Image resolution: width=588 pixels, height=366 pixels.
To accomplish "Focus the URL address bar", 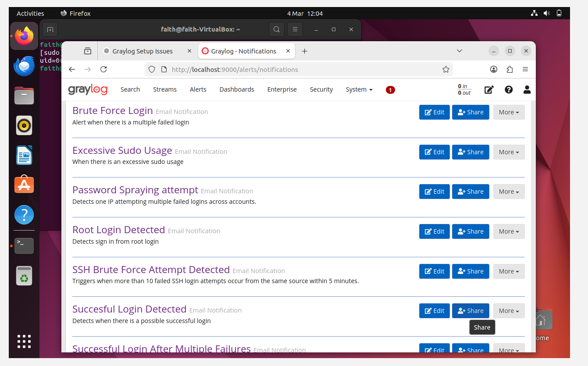I will pyautogui.click(x=298, y=69).
